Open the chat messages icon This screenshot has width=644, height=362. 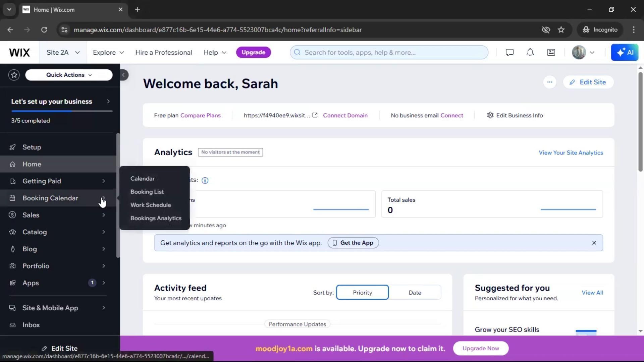[509, 52]
